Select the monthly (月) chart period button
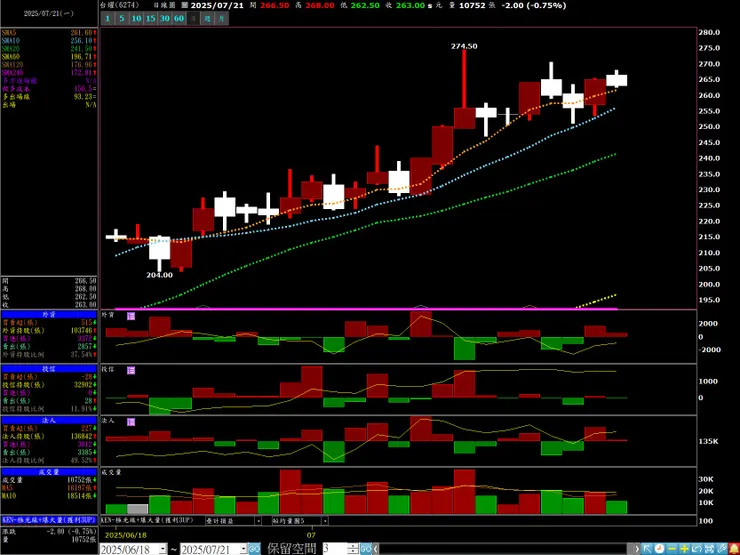The image size is (740, 555). [x=221, y=18]
